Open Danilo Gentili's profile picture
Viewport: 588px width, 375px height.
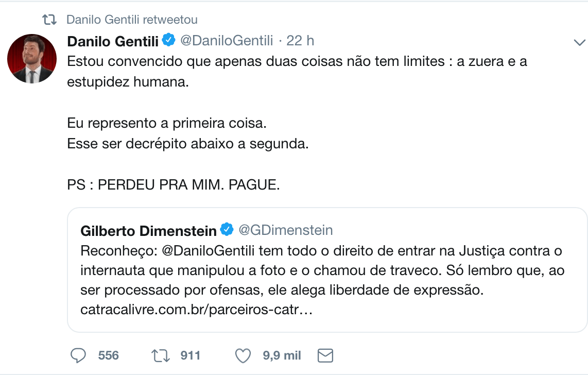[32, 59]
